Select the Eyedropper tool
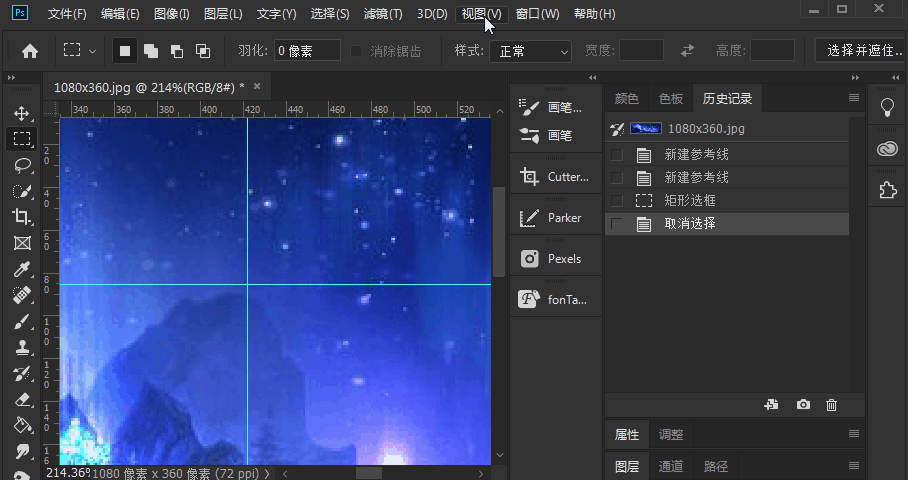 (22, 269)
